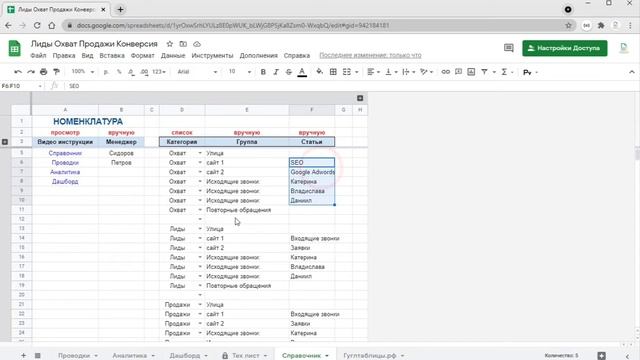
Task: Click the cloud document status icon
Action: point(197,44)
